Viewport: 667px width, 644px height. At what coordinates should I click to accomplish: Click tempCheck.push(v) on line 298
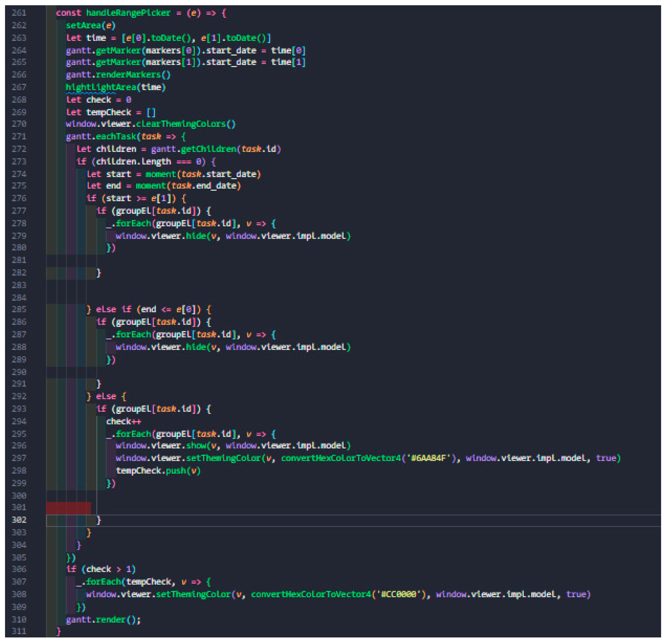tap(158, 470)
